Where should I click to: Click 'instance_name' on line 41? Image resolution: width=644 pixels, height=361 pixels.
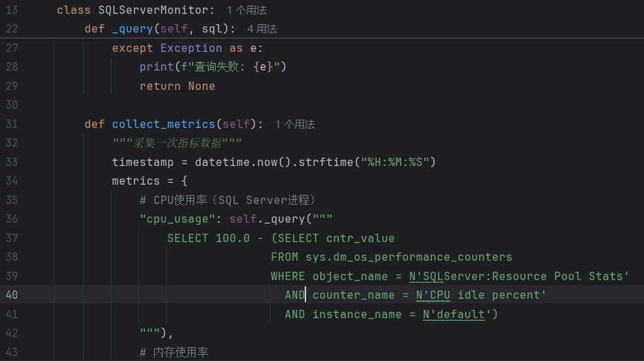click(357, 314)
